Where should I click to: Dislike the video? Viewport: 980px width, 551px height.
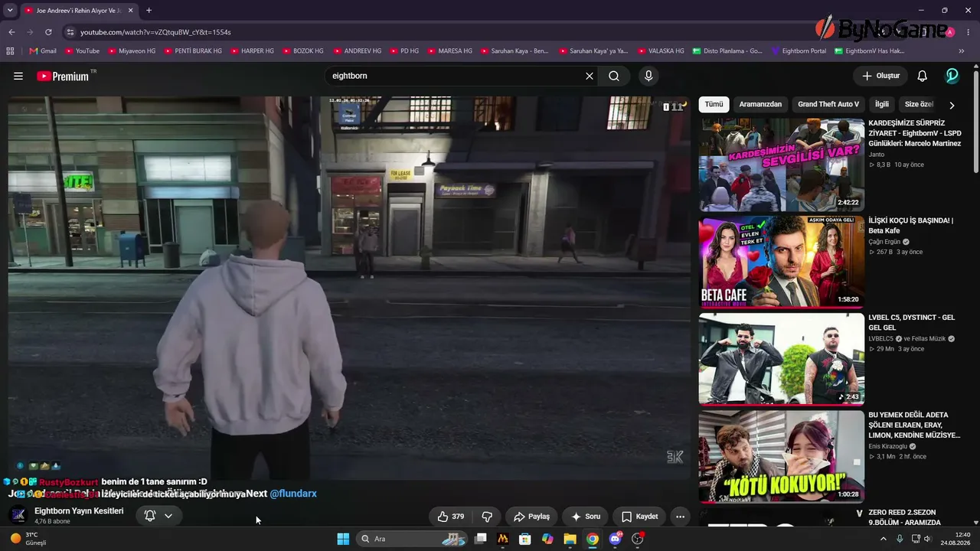487,517
